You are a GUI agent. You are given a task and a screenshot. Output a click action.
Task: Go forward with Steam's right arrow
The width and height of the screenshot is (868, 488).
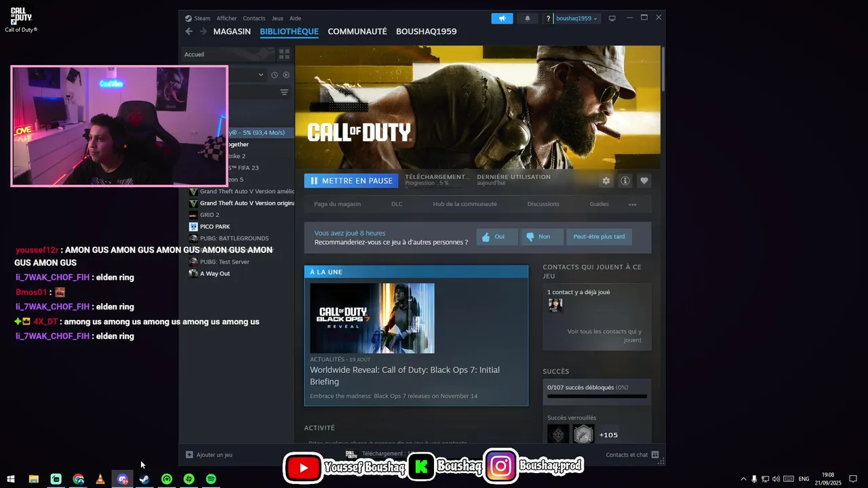click(x=203, y=31)
